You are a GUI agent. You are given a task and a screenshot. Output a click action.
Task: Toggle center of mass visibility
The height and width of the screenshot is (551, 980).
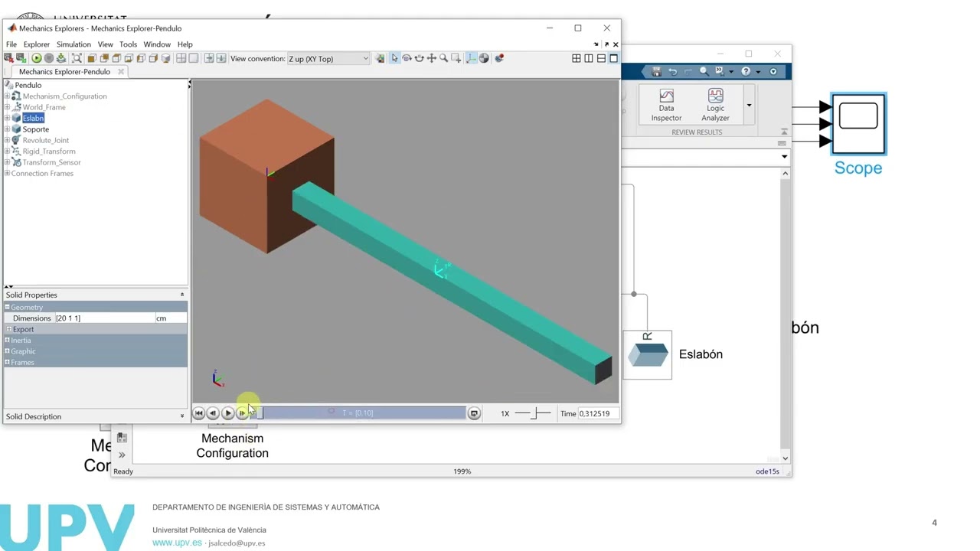click(x=483, y=58)
